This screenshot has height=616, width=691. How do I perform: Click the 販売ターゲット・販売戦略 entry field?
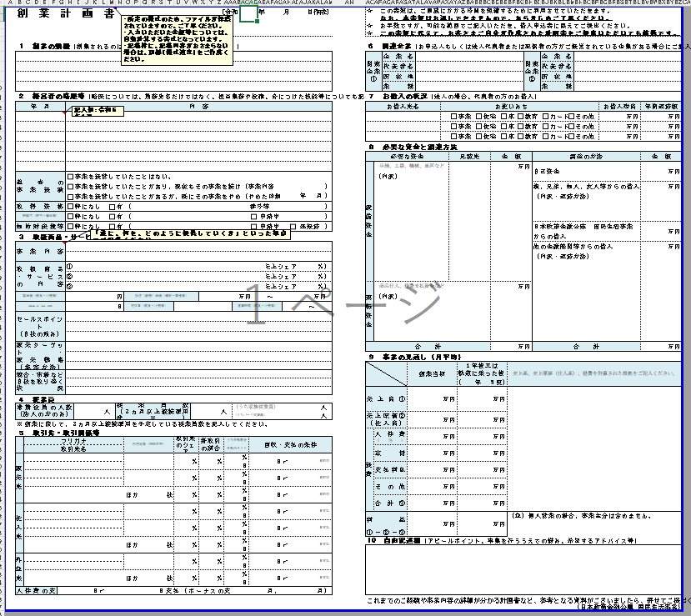tap(198, 355)
